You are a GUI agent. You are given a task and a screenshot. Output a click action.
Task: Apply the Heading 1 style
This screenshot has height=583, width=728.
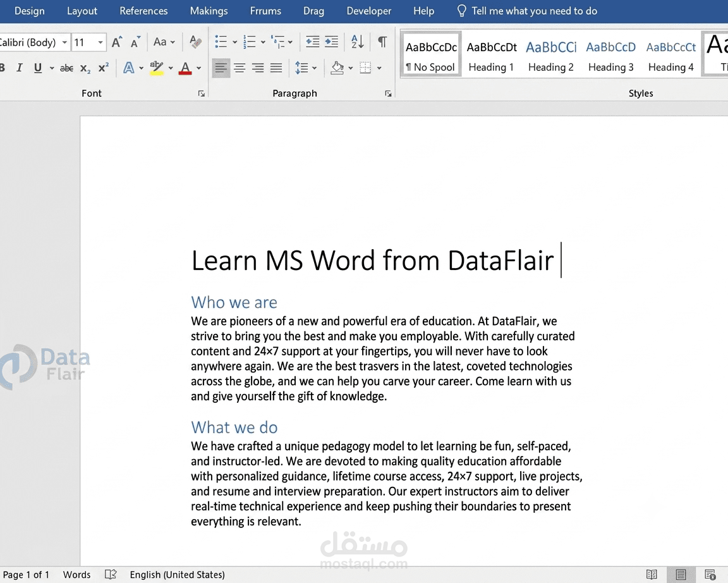(x=491, y=57)
